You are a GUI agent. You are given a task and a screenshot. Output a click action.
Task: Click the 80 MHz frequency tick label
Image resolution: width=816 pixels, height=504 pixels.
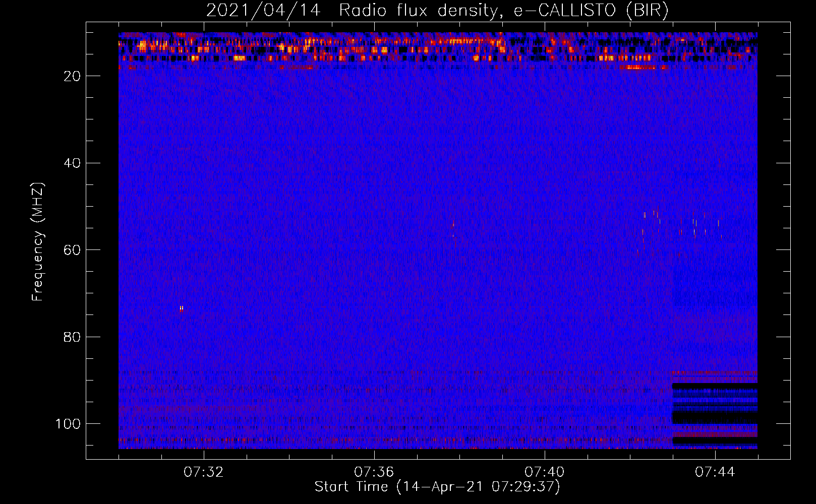pyautogui.click(x=72, y=337)
